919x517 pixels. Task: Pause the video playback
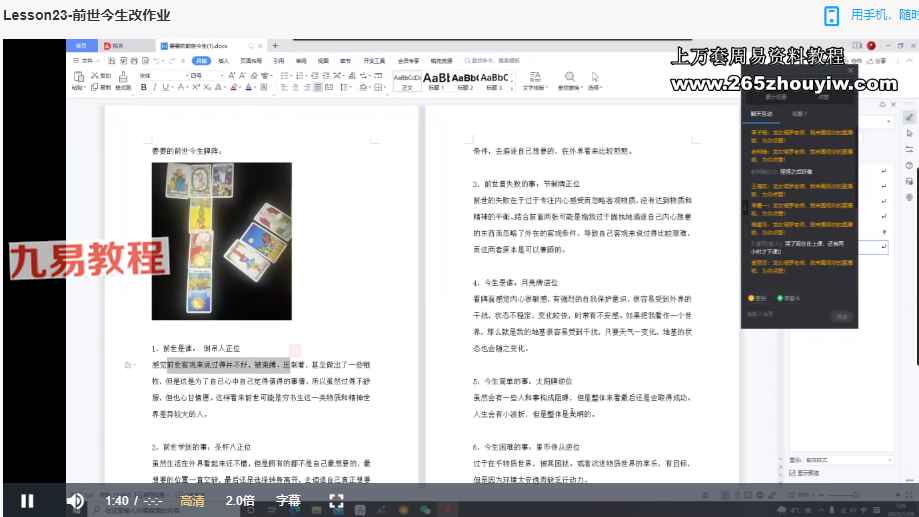[27, 501]
